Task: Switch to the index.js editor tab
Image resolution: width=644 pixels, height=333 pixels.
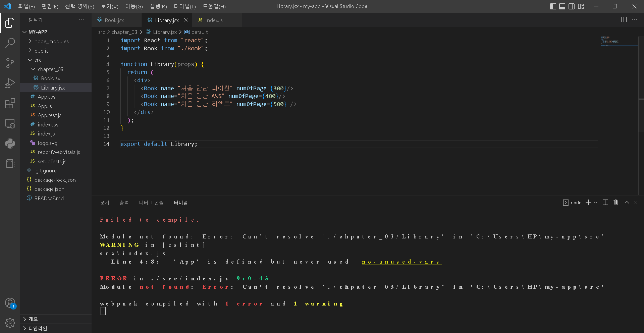Action: pos(217,20)
